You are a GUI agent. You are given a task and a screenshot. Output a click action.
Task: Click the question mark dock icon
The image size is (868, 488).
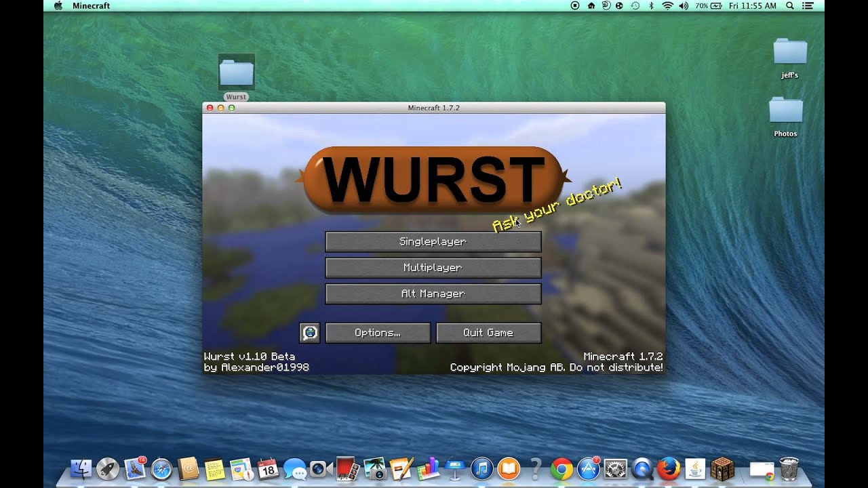(x=535, y=468)
